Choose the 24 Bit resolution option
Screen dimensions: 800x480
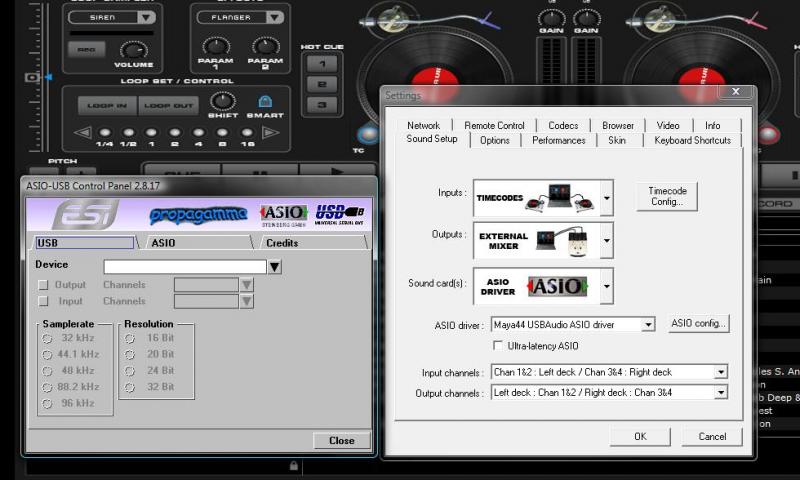[x=129, y=370]
